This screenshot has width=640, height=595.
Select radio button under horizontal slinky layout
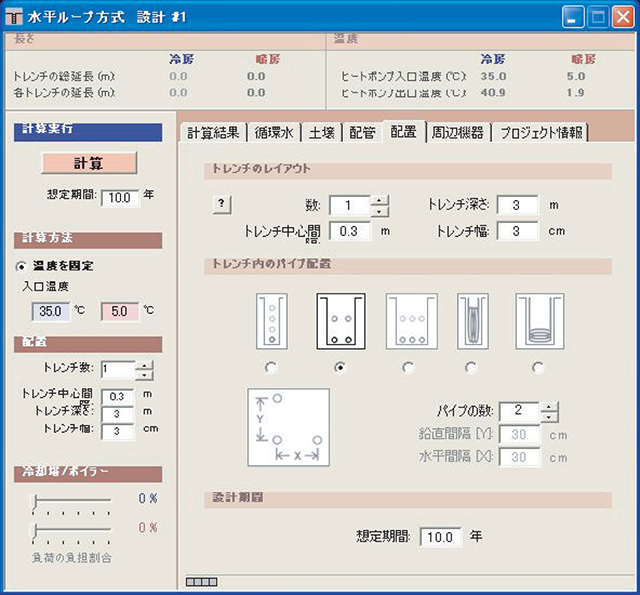538,367
